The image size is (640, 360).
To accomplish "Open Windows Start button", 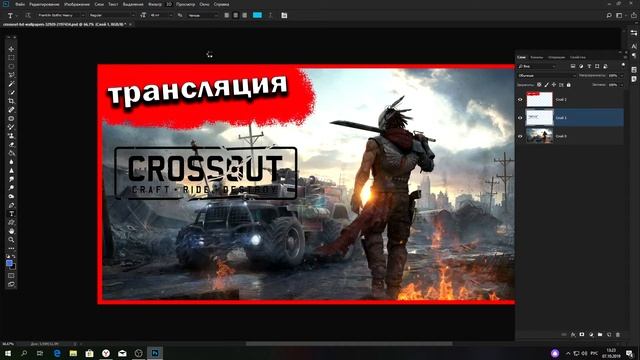I will (x=8, y=353).
